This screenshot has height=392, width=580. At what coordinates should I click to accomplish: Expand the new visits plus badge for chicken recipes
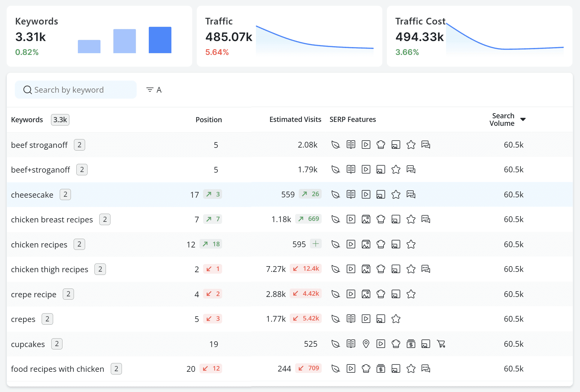click(316, 244)
